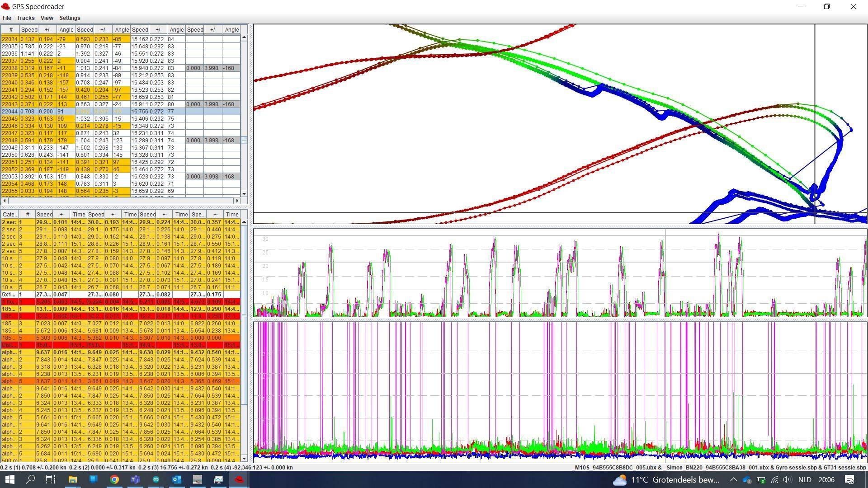
Task: Select point row 22044 in the table
Action: [x=10, y=111]
